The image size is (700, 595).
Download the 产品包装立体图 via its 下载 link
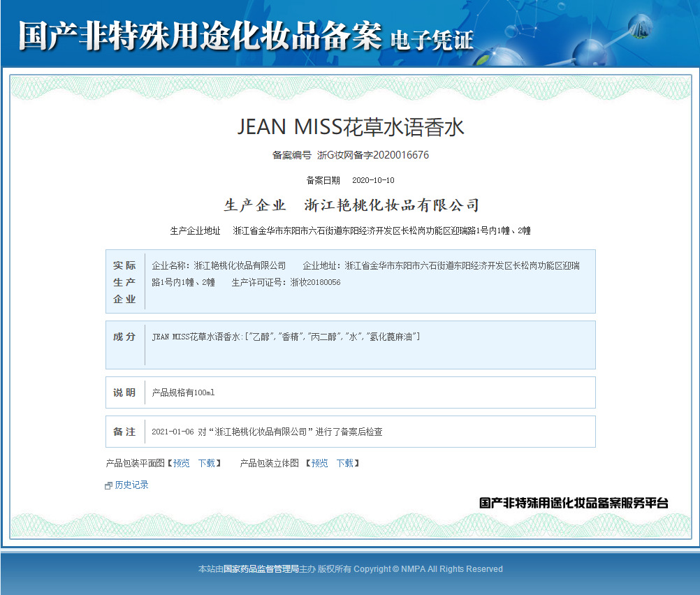click(x=345, y=463)
